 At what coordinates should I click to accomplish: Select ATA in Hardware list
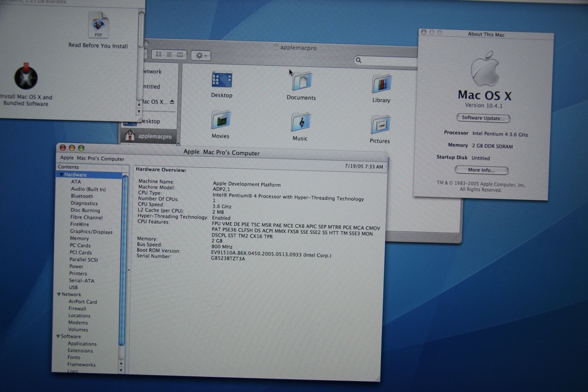tap(76, 182)
